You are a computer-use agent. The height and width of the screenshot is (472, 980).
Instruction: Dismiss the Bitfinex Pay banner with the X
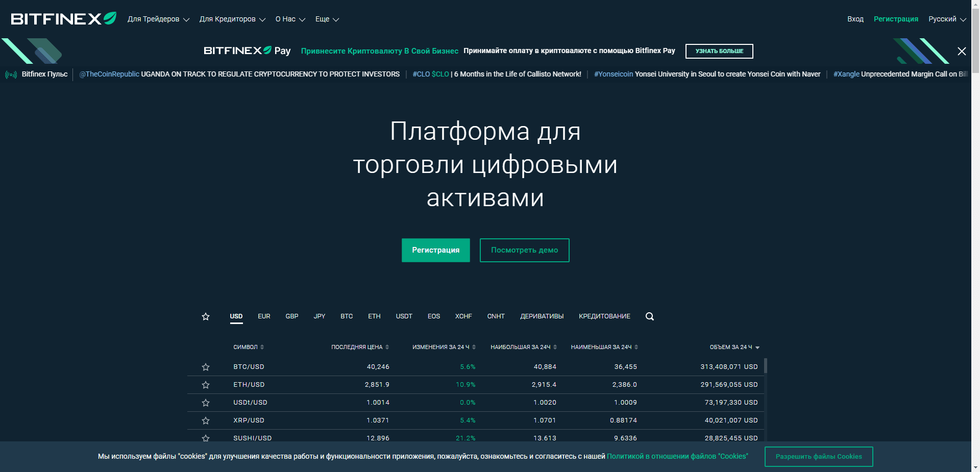pyautogui.click(x=962, y=51)
